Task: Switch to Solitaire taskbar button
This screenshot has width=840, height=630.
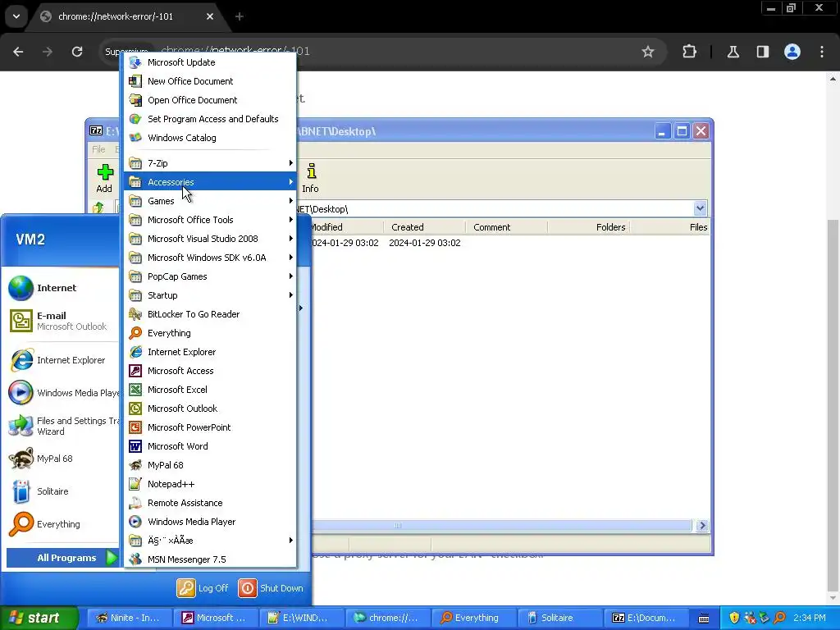Action: pos(560,618)
